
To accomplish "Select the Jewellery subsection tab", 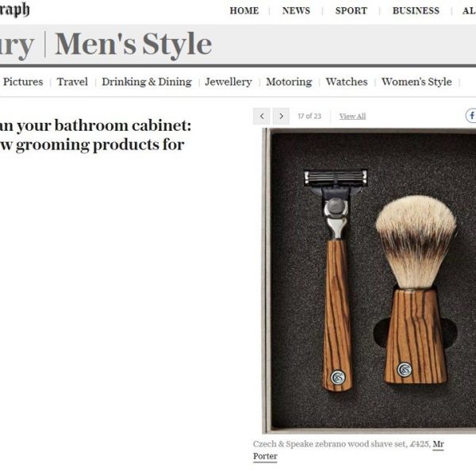I will pos(228,82).
